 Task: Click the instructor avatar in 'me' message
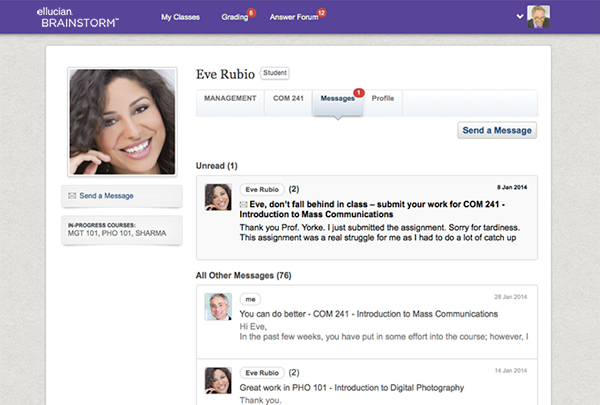point(218,307)
